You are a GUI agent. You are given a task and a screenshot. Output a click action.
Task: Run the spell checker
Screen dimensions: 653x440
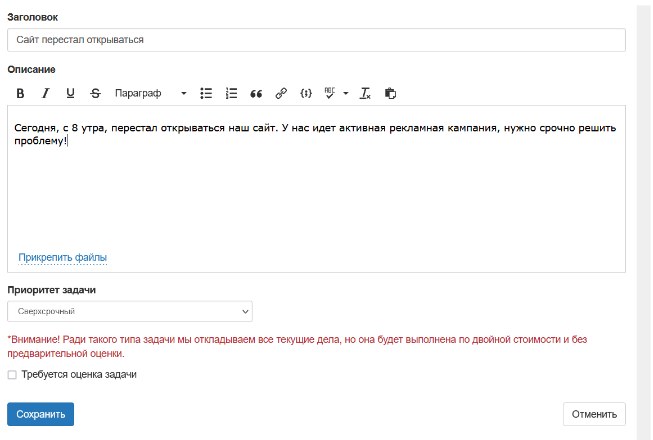330,93
